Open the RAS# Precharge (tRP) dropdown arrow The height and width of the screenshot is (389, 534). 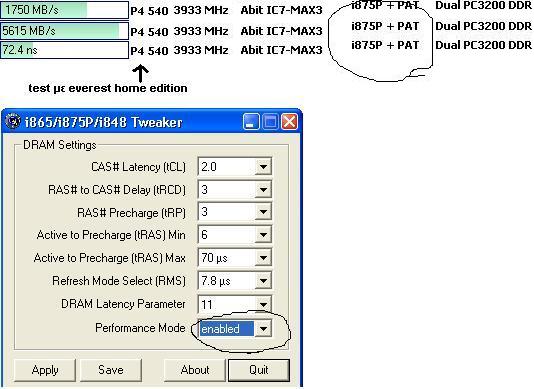[x=263, y=212]
